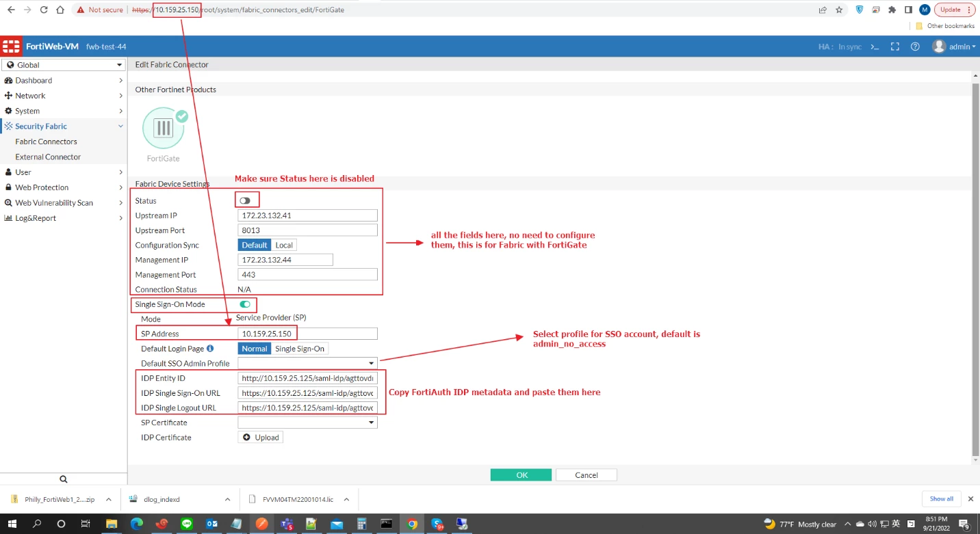Open File Explorer from the taskbar
Screen dimensions: 980x534
tap(112, 524)
